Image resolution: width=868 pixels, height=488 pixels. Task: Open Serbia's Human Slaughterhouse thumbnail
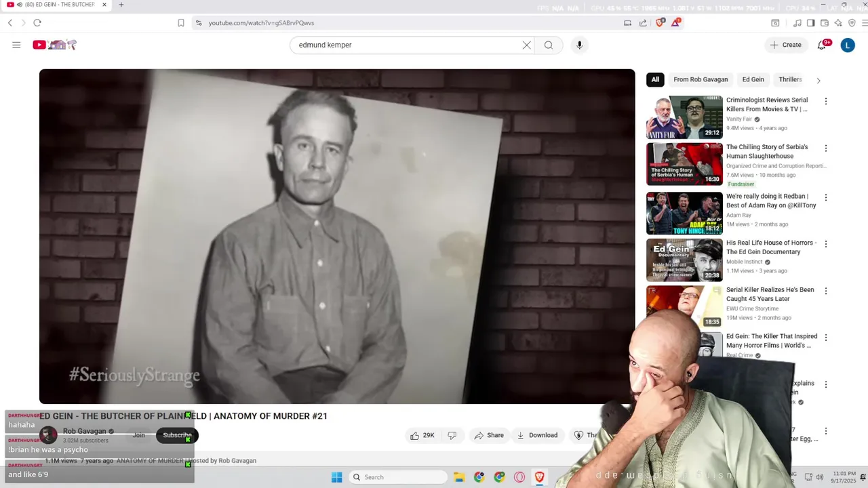coord(684,164)
